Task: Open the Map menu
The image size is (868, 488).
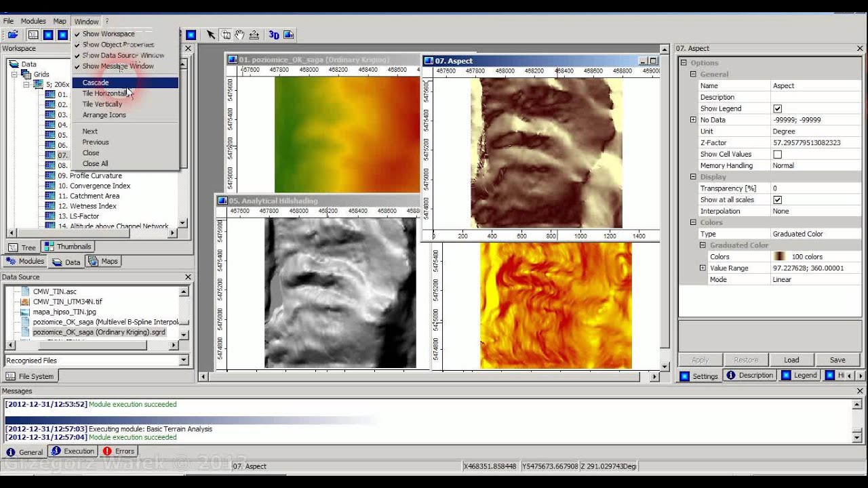Action: [x=60, y=22]
